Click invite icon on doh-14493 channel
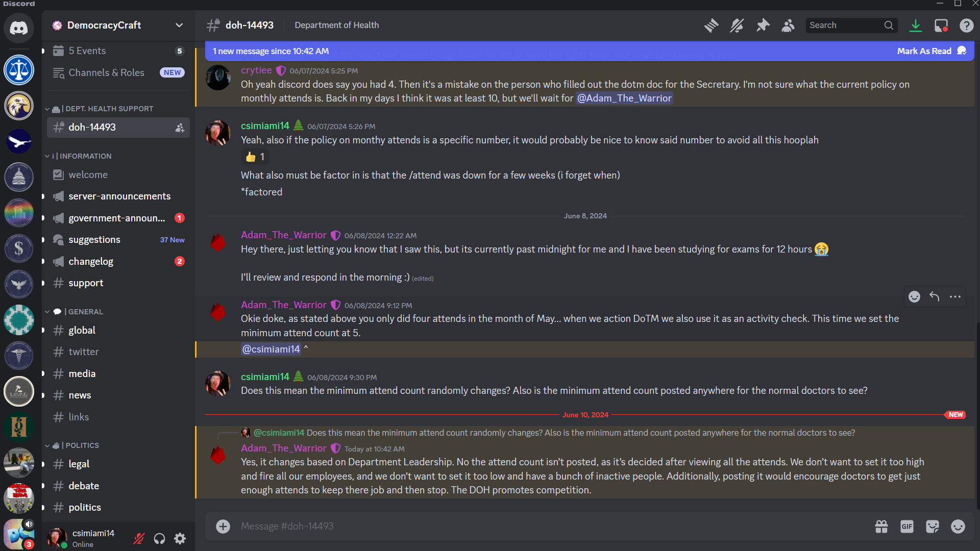Image resolution: width=980 pixels, height=551 pixels. coord(180,128)
